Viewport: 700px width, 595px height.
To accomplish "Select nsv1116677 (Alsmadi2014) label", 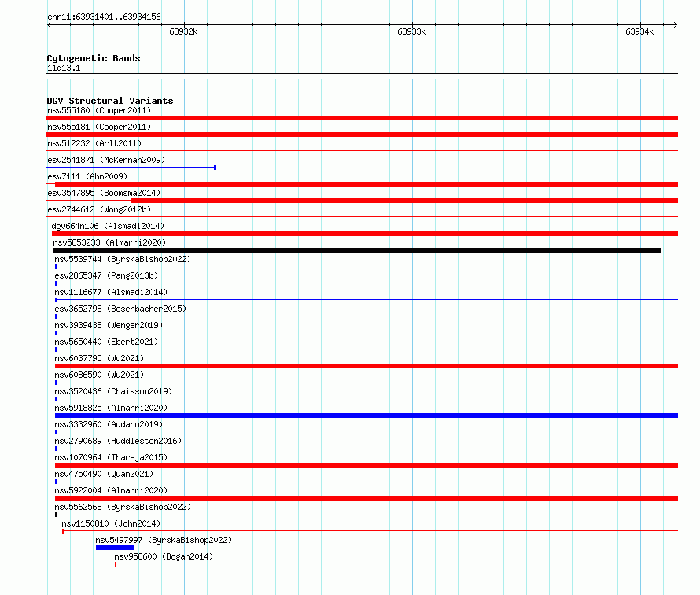I will tap(111, 292).
